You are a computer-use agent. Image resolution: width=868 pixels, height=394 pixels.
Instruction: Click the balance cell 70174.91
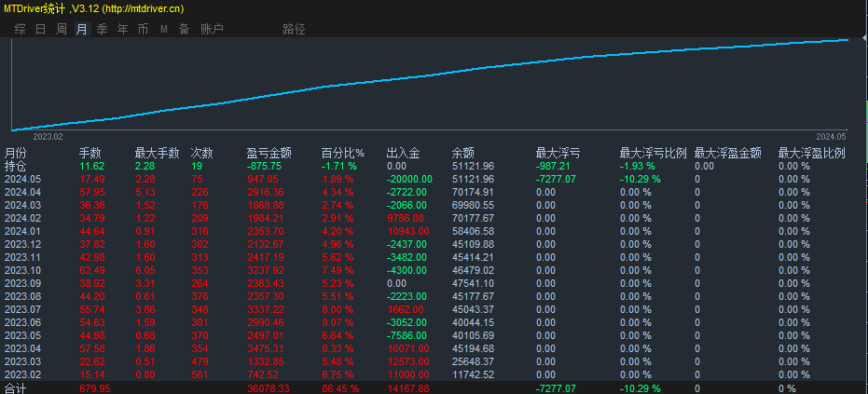click(x=474, y=192)
